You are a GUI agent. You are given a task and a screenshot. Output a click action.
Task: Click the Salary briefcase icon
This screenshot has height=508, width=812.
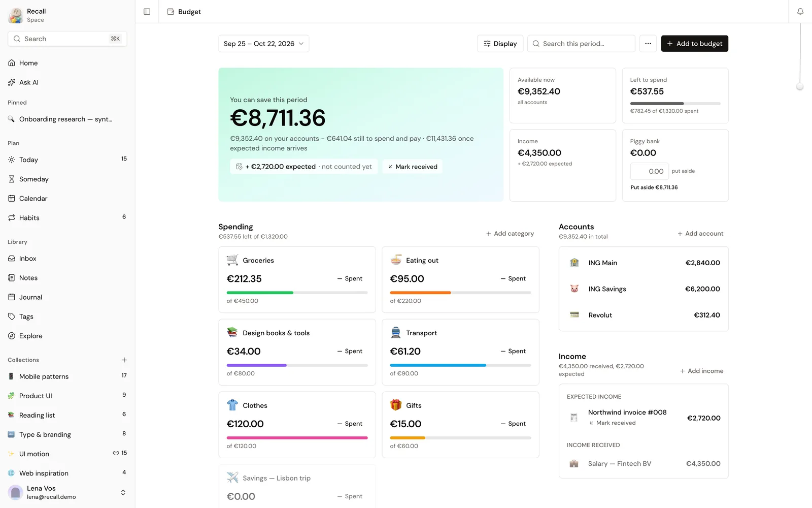point(574,463)
